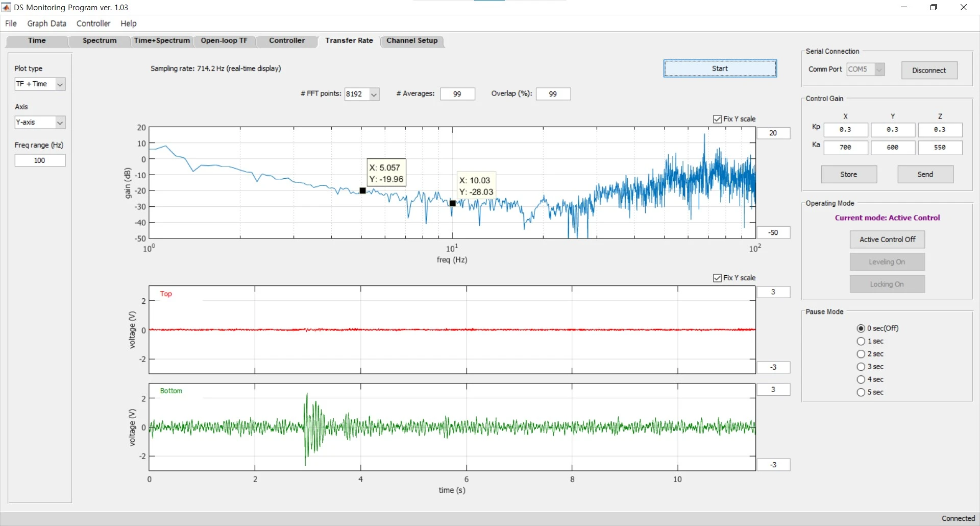
Task: Click the Start button
Action: (720, 68)
